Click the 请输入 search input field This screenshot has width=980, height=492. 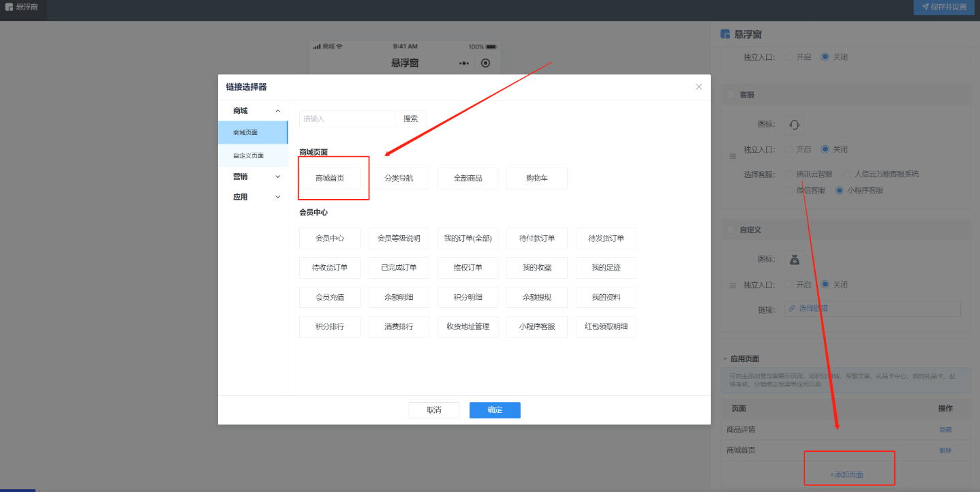coord(347,119)
